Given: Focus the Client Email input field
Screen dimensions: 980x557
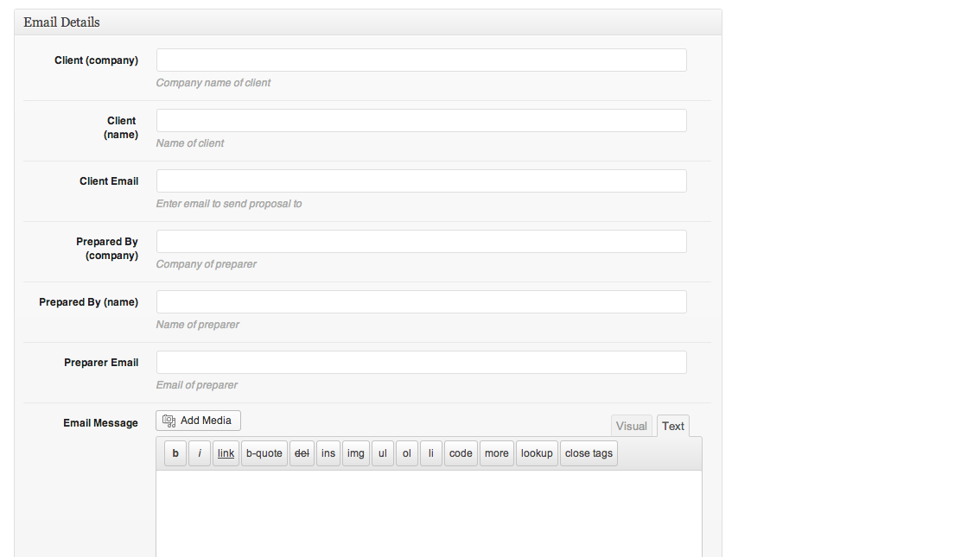Looking at the screenshot, I should pos(421,181).
